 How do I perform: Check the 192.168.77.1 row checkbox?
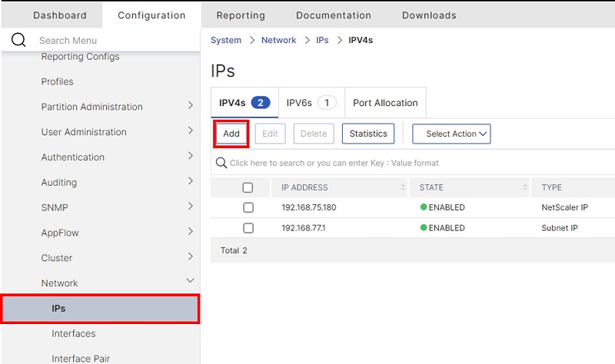pyautogui.click(x=248, y=228)
